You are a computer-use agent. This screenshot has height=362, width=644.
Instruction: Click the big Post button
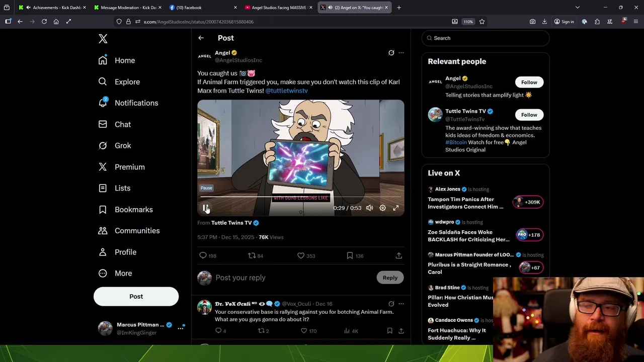pyautogui.click(x=136, y=297)
